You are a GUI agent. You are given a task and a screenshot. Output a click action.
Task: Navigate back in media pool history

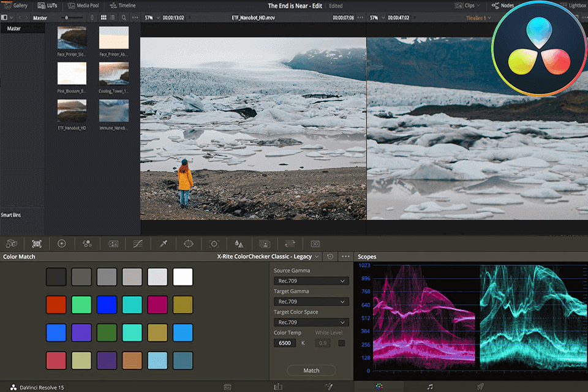pos(20,18)
